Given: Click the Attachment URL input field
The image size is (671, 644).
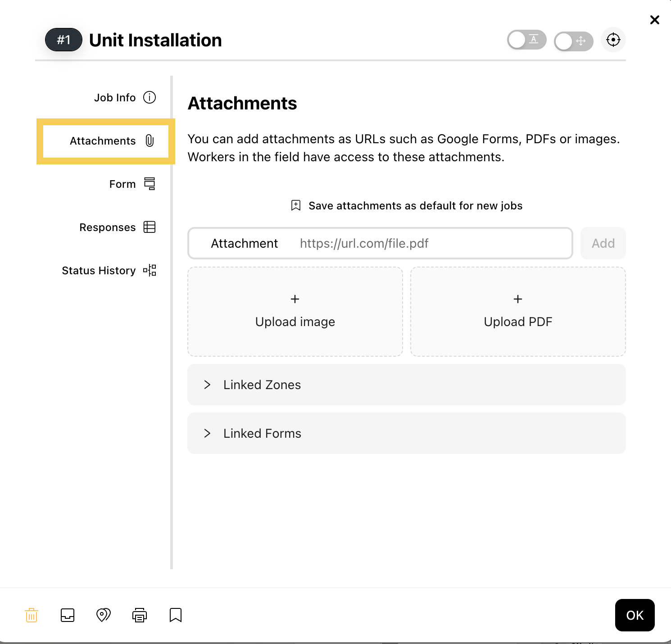Looking at the screenshot, I should click(x=381, y=243).
